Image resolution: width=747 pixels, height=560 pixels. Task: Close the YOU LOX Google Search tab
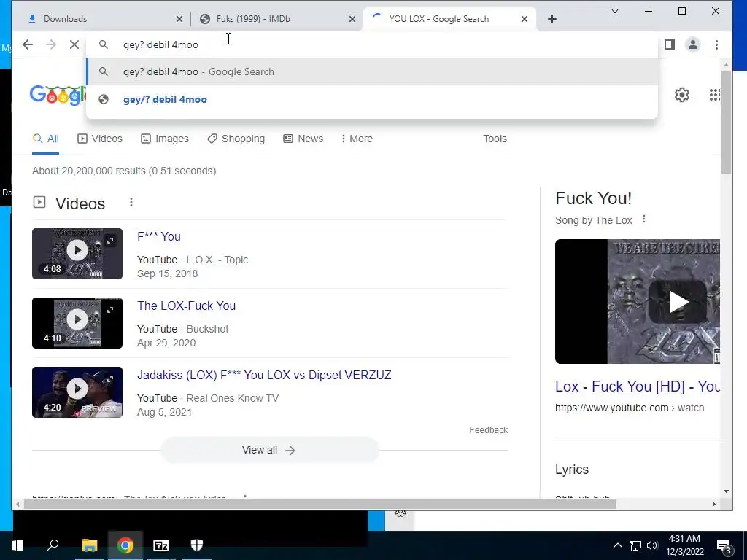(x=524, y=19)
